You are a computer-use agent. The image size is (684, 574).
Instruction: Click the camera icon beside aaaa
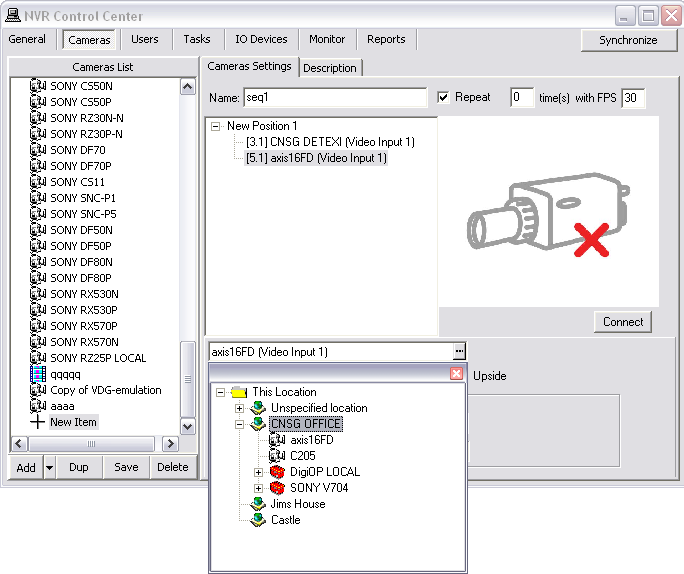point(38,406)
